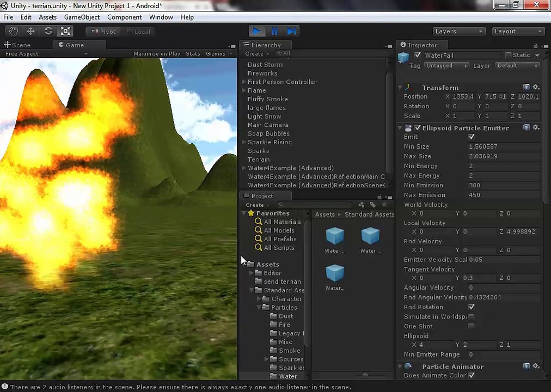Click the Min Size input field
551x392 pixels.
coord(504,146)
